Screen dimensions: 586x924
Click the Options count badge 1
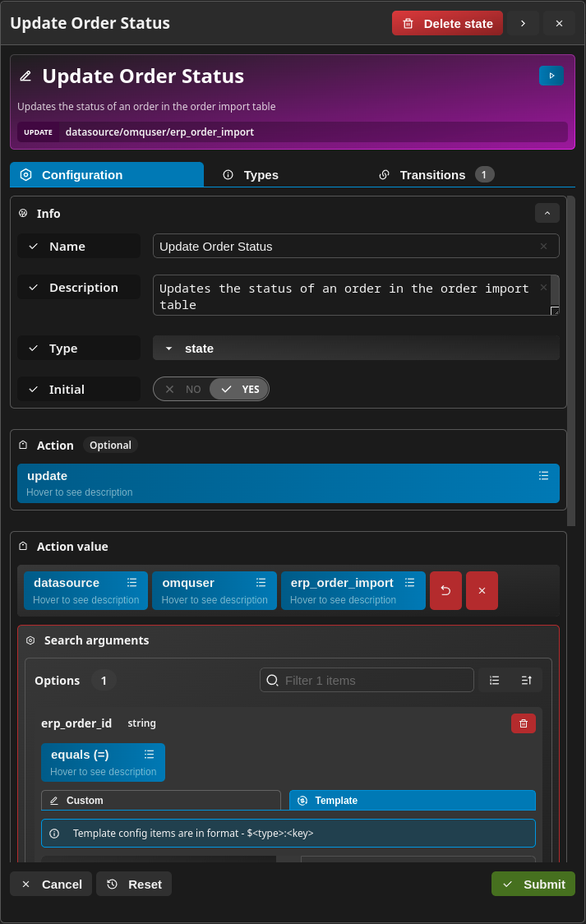(x=104, y=680)
